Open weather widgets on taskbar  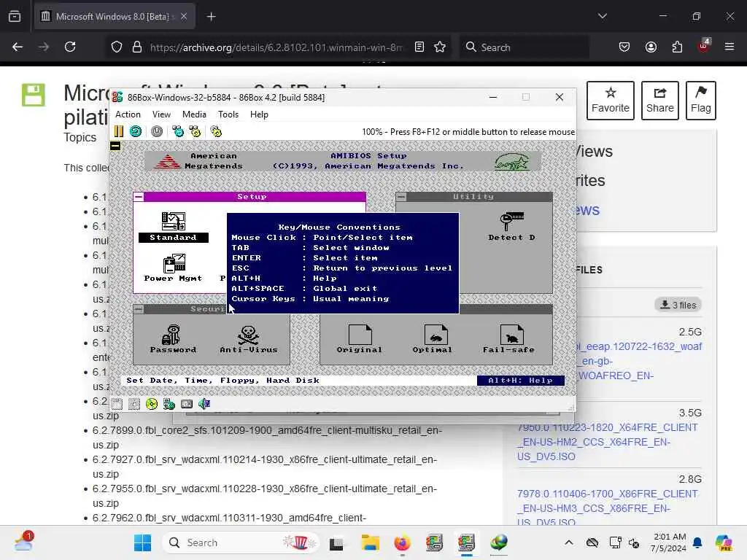point(23,542)
